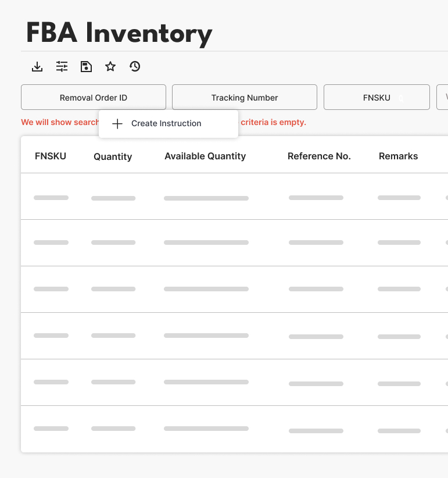The image size is (448, 478).
Task: Sort by the FNSKU column header
Action: (x=51, y=156)
